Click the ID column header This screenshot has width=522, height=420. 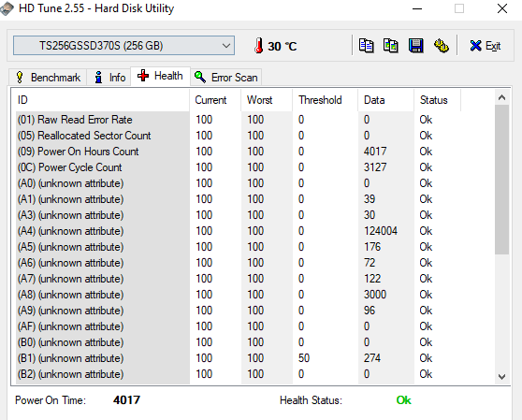103,100
